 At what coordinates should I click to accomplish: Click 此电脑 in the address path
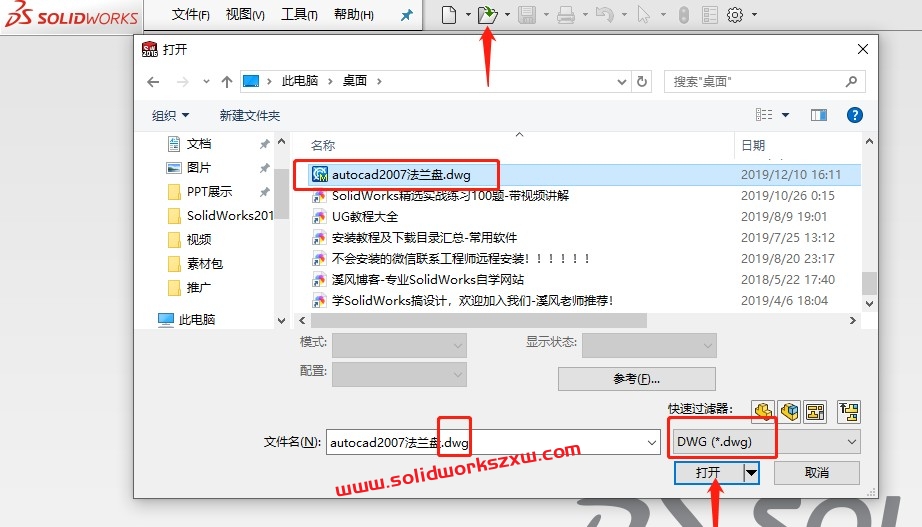point(299,81)
